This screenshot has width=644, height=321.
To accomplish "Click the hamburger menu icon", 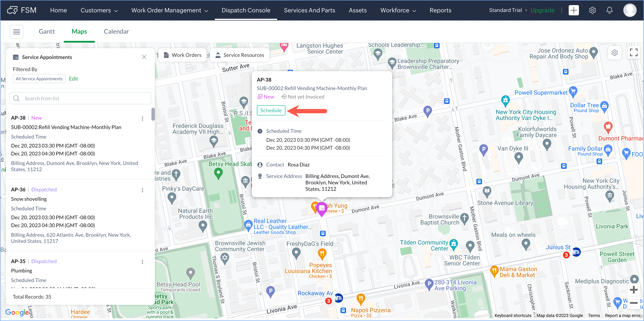I will pyautogui.click(x=17, y=32).
